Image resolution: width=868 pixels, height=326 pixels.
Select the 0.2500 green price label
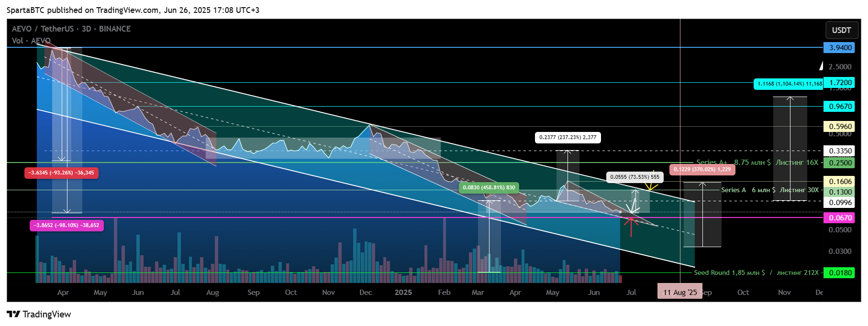(x=840, y=163)
